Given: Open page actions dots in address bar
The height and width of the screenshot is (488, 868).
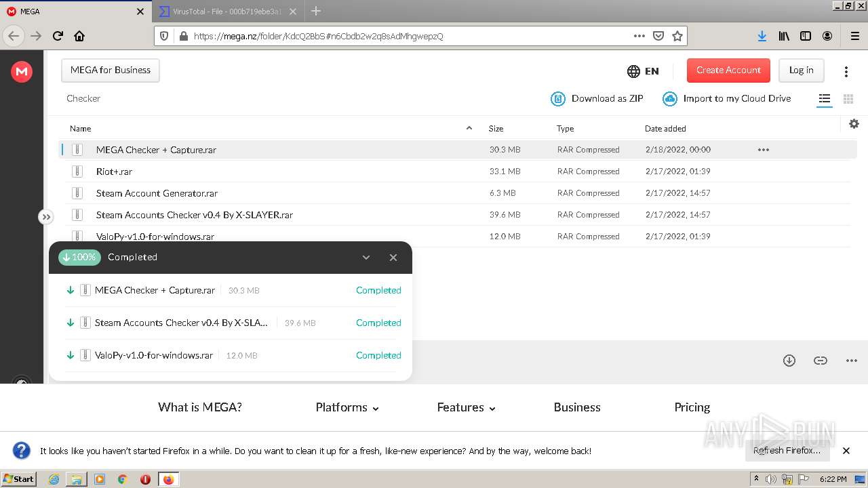Looking at the screenshot, I should pyautogui.click(x=639, y=36).
